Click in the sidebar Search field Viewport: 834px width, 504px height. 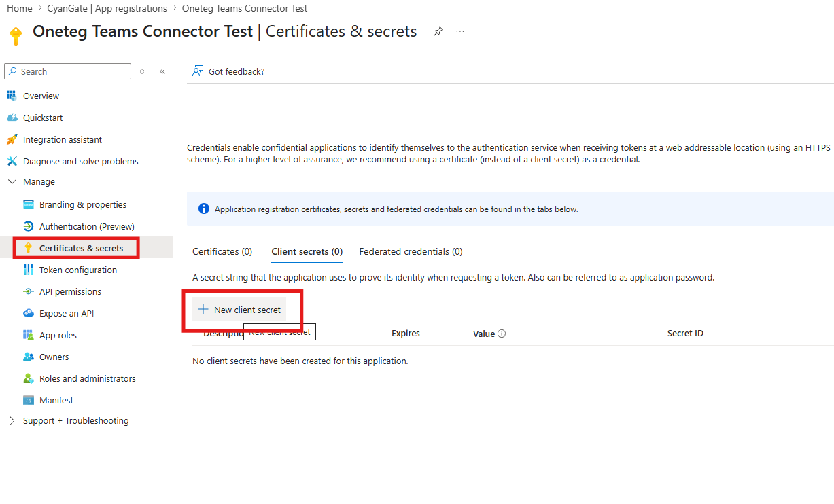68,71
